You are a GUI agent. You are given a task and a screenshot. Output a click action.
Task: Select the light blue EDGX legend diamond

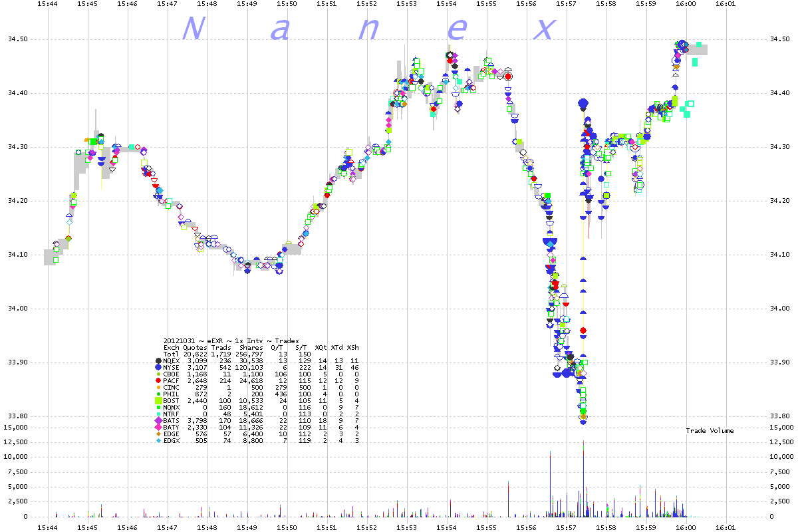[x=158, y=440]
